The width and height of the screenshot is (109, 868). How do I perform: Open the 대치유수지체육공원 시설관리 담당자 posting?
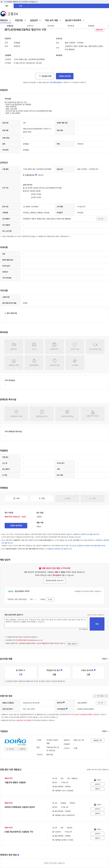(20, 807)
